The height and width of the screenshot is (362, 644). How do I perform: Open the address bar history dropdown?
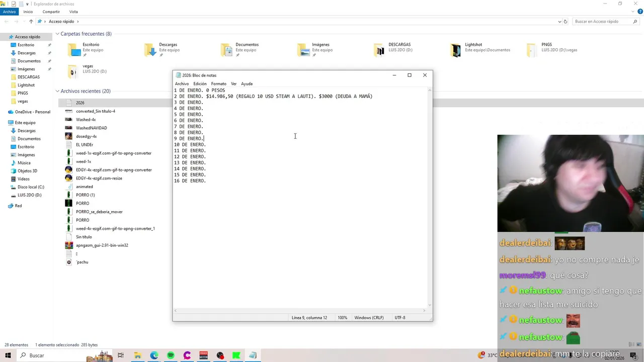[559, 22]
